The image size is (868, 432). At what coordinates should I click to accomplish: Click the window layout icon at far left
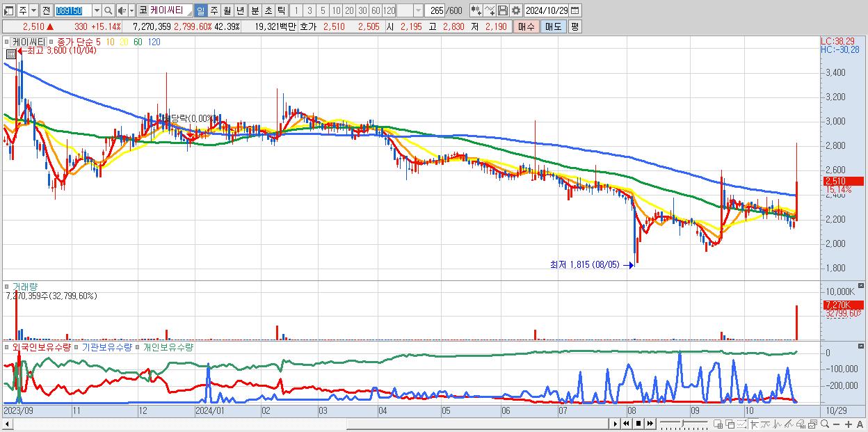(9, 10)
